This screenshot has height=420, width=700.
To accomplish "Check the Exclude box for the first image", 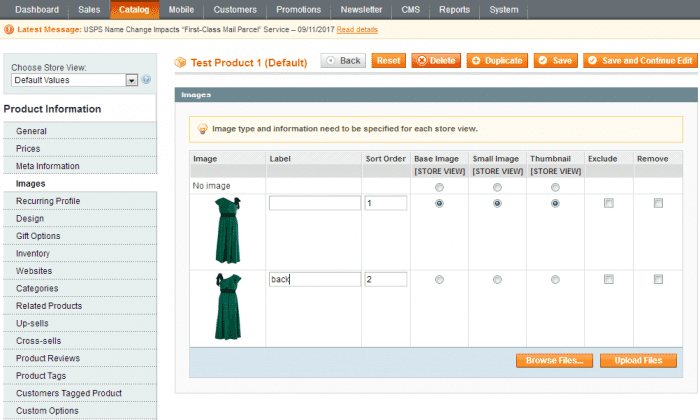I will coord(609,203).
